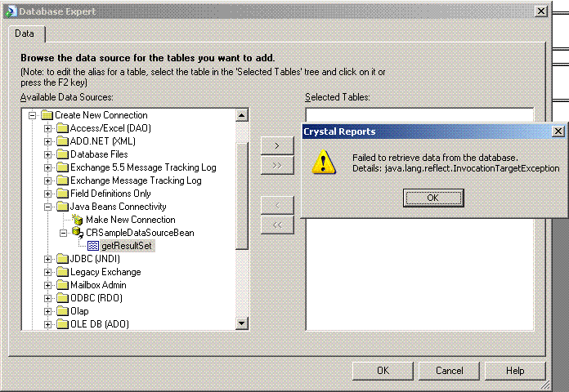Expand the ODBC (RDO) node

click(47, 298)
